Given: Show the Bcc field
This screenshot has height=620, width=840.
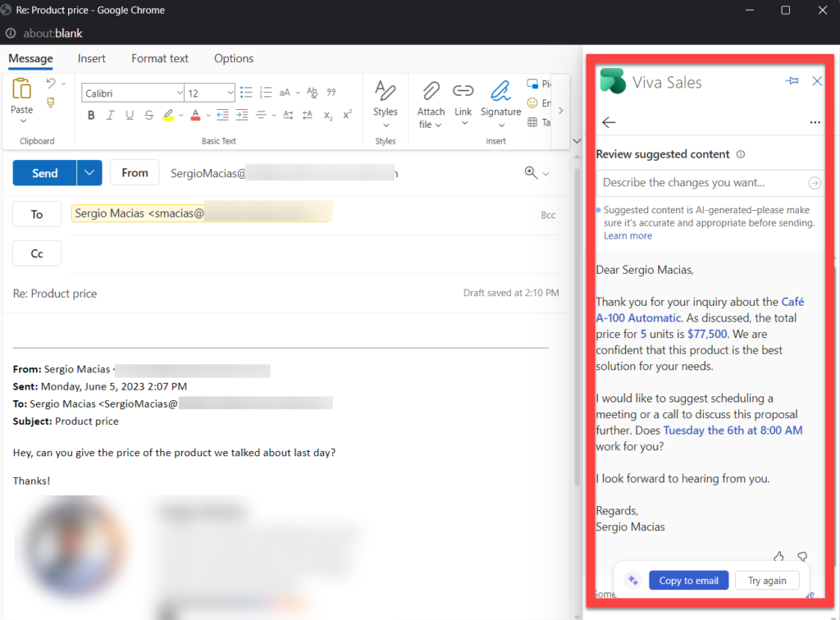Looking at the screenshot, I should [548, 215].
